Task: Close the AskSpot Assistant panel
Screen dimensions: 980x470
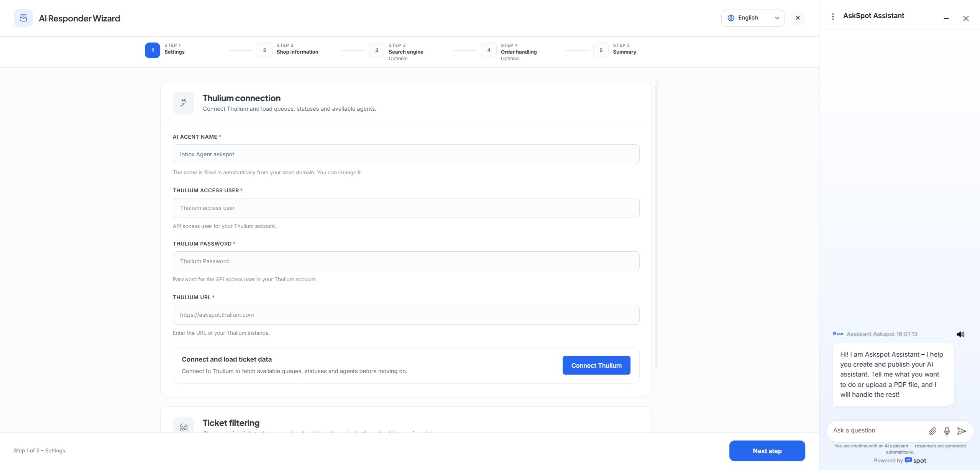Action: pyautogui.click(x=966, y=18)
